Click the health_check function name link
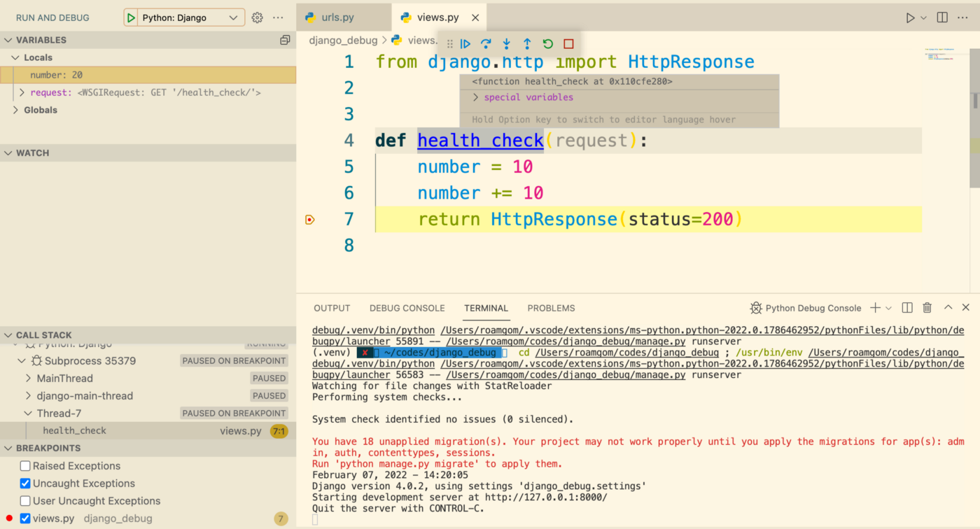The image size is (980, 529). tap(480, 141)
